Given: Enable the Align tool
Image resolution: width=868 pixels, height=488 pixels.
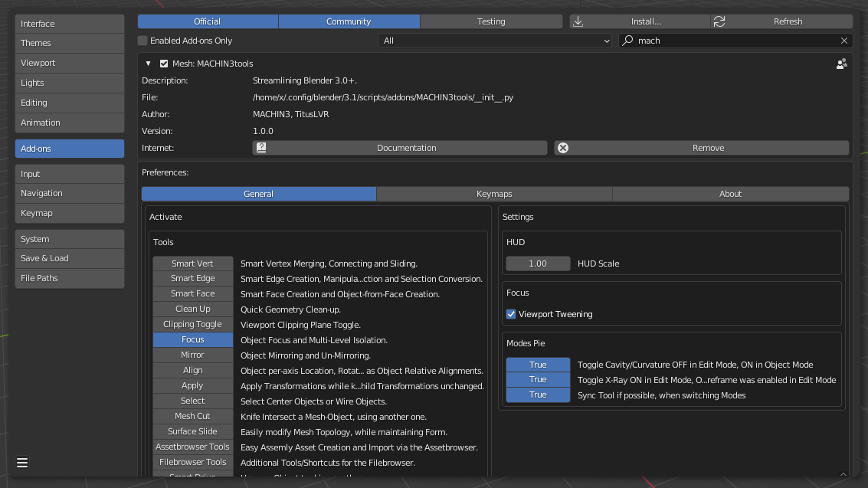Looking at the screenshot, I should 192,370.
